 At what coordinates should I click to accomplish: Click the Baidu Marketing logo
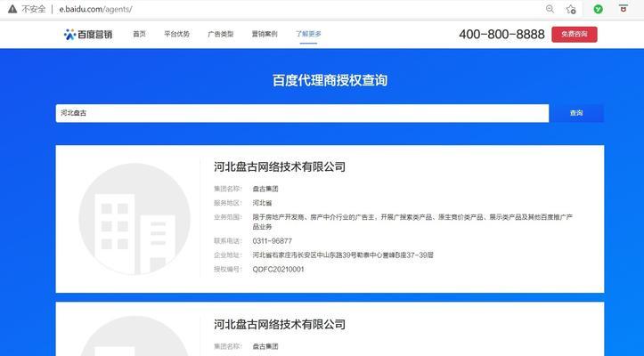pos(88,35)
